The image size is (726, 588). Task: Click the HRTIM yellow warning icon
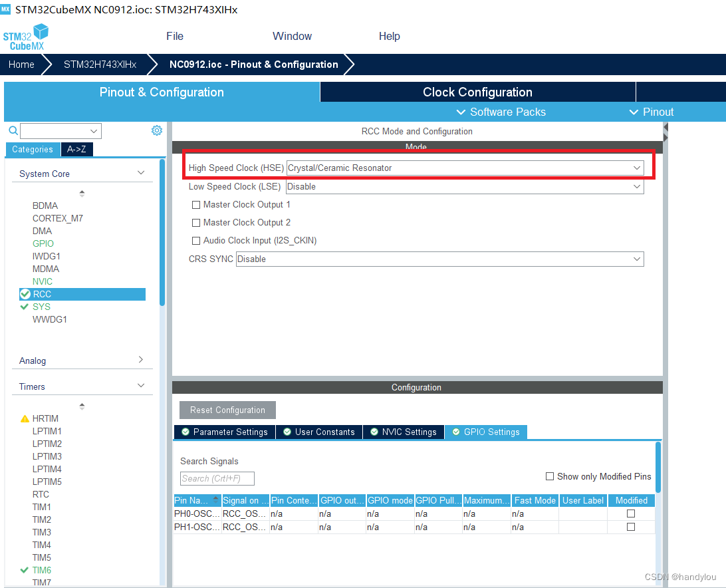(25, 419)
